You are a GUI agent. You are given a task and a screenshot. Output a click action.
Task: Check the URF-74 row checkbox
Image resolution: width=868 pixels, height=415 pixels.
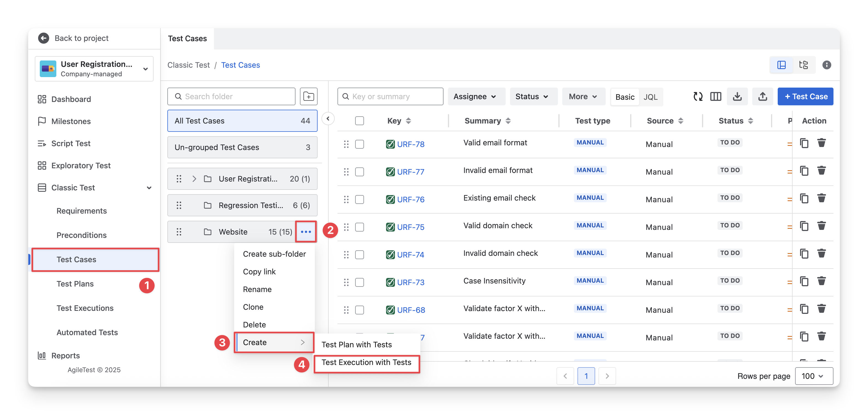(360, 255)
